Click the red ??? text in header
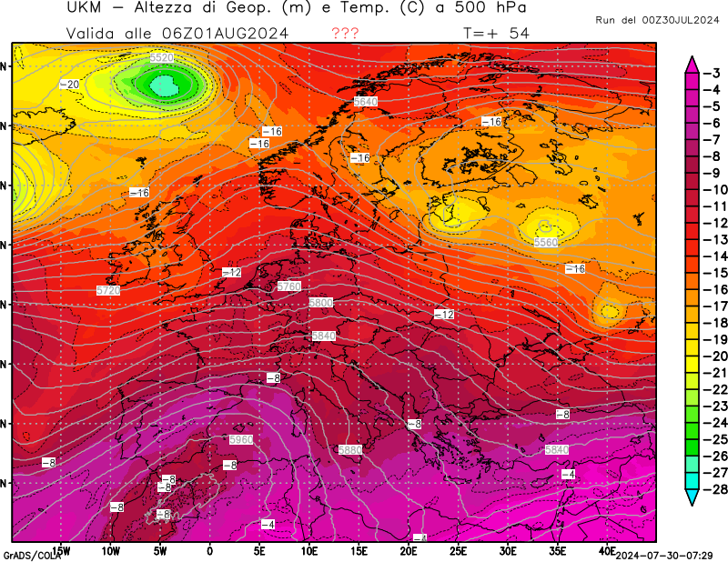 tap(344, 34)
